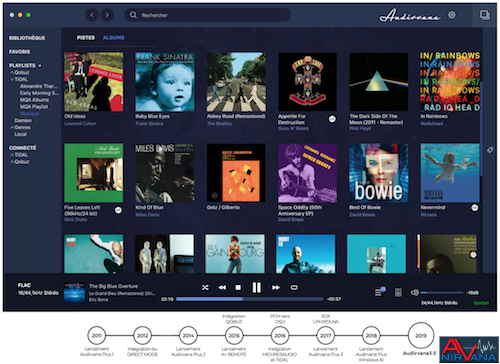Open the In Rainbows album cover
Screen dimensions: 500x364
(x=450, y=82)
